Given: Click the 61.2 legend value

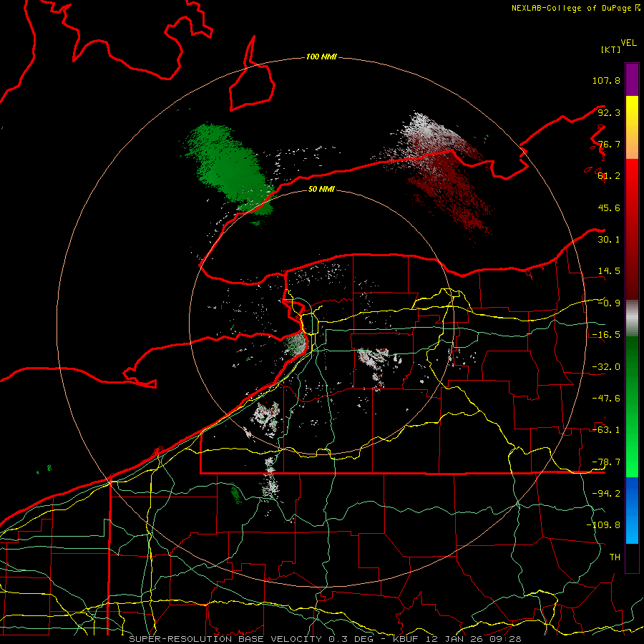Looking at the screenshot, I should pyautogui.click(x=609, y=176).
